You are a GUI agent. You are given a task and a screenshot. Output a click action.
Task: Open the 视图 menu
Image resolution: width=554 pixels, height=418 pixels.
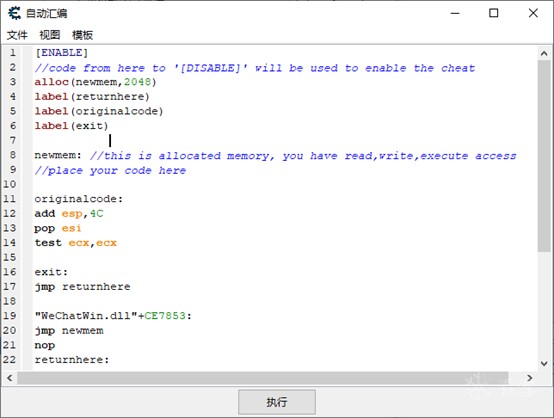click(x=49, y=35)
